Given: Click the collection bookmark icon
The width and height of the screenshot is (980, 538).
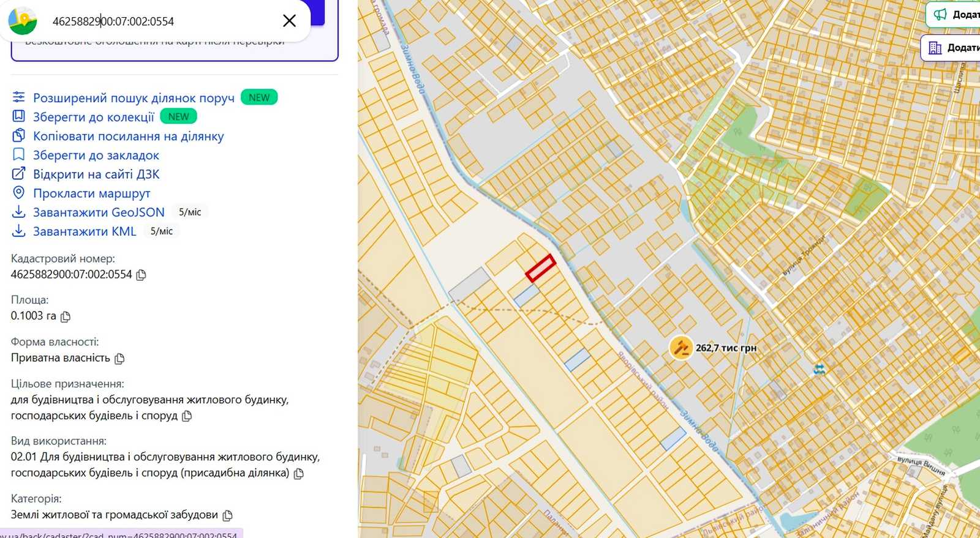Looking at the screenshot, I should (x=19, y=116).
